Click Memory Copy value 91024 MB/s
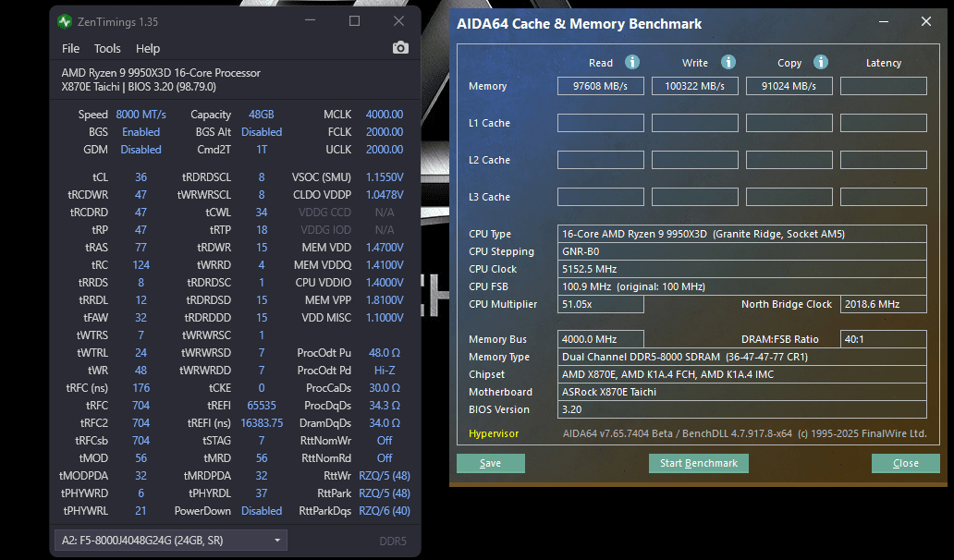The height and width of the screenshot is (560, 954). pos(789,86)
